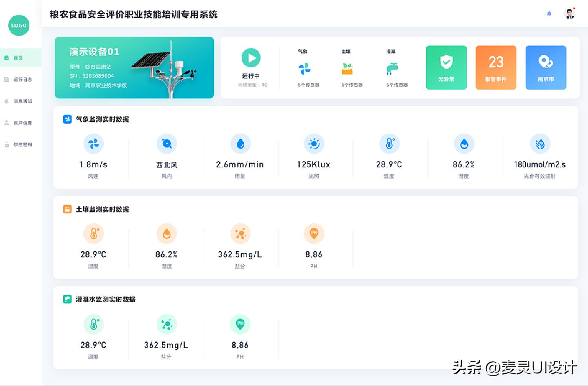Viewport: 588px width, 386px height.
Task: Click the humidity droplet icon showing 86.2%
Action: (464, 144)
